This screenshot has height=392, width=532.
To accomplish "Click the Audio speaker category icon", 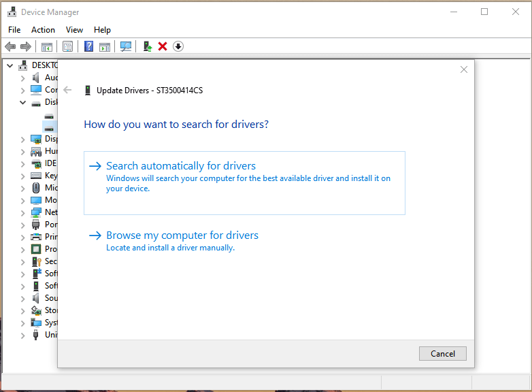I will pos(35,78).
